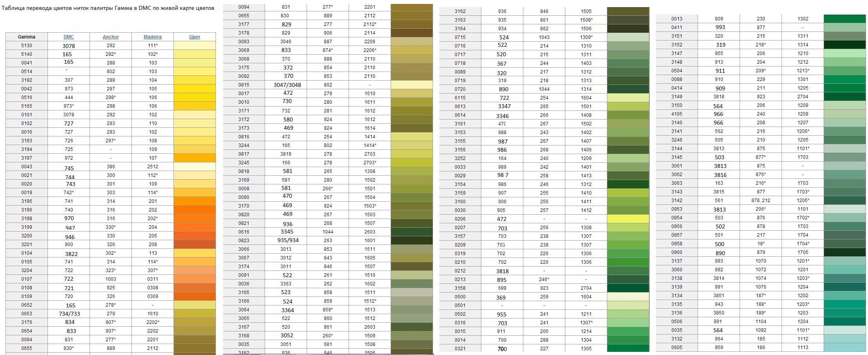Select Gamma code 0104 cell
868x355 pixels.
(x=27, y=253)
